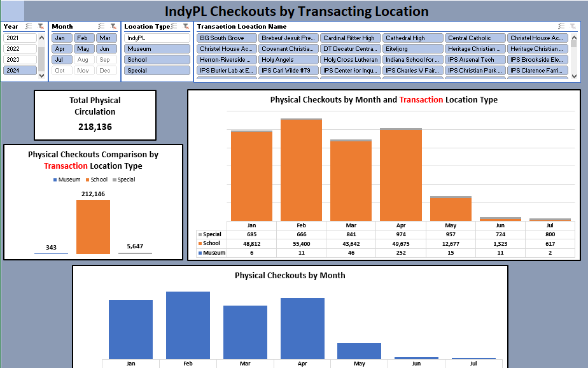This screenshot has height=368, width=588.
Task: Enable multi-select on the Month slicer
Action: coord(101,26)
